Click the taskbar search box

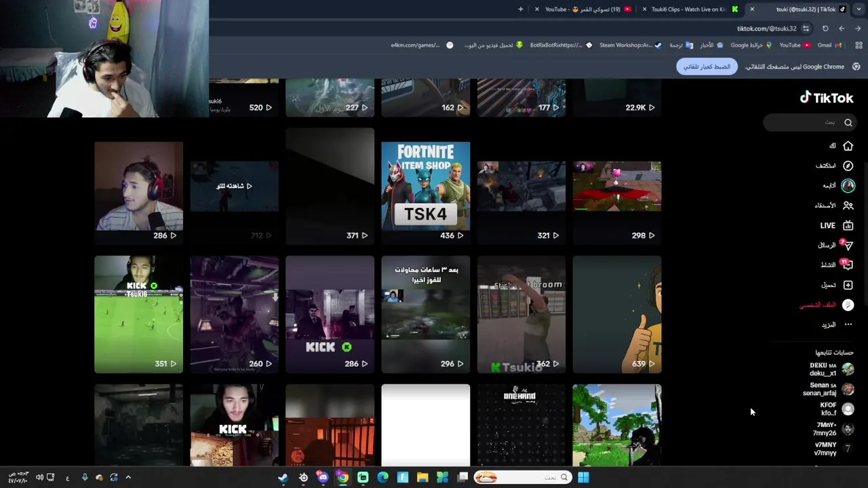point(523,478)
